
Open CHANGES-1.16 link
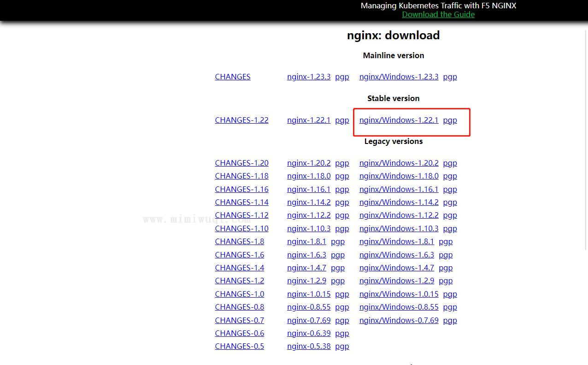(241, 189)
